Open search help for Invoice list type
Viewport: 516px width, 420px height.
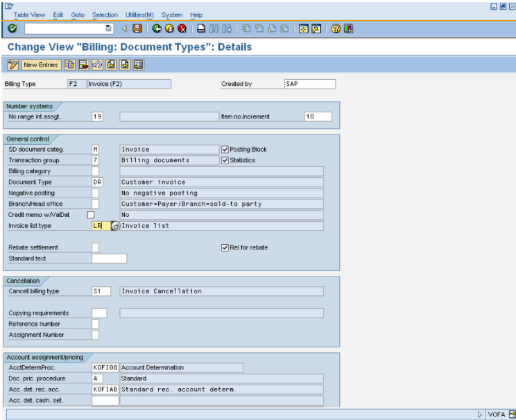116,226
